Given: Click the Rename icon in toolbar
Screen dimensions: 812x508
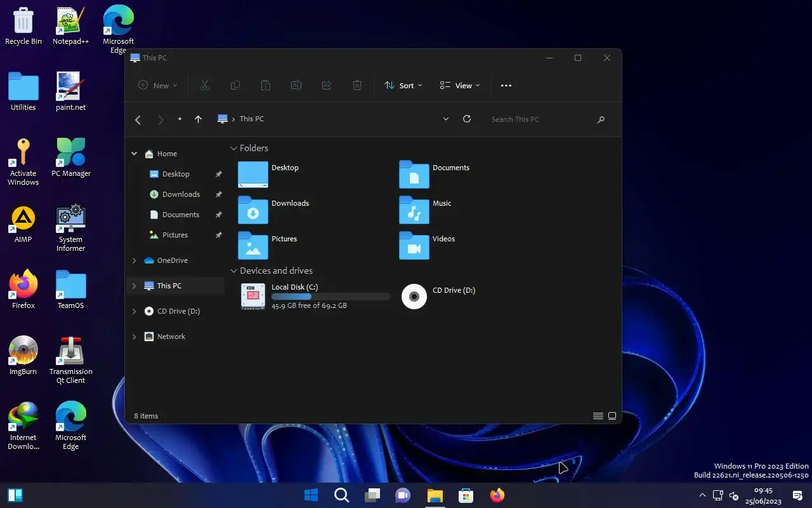Looking at the screenshot, I should pos(296,85).
